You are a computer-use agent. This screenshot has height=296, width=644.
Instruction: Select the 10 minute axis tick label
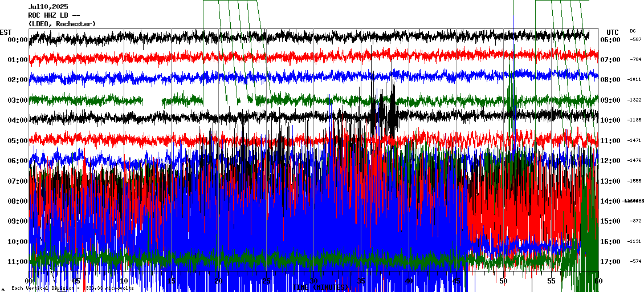coord(124,281)
